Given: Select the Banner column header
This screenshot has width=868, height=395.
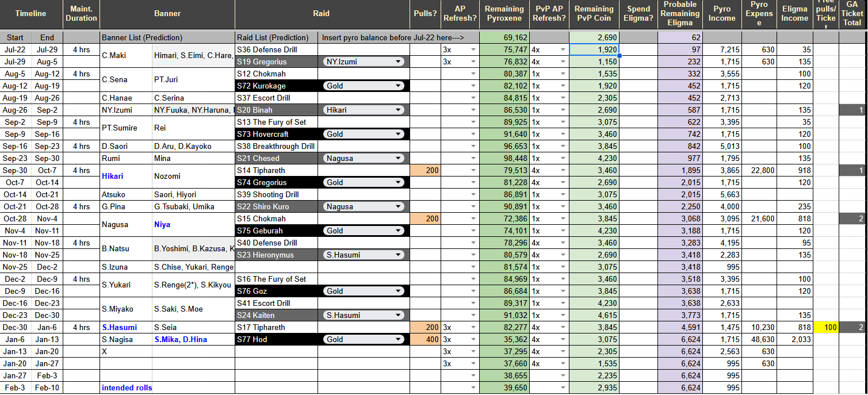Looking at the screenshot, I should point(167,14).
